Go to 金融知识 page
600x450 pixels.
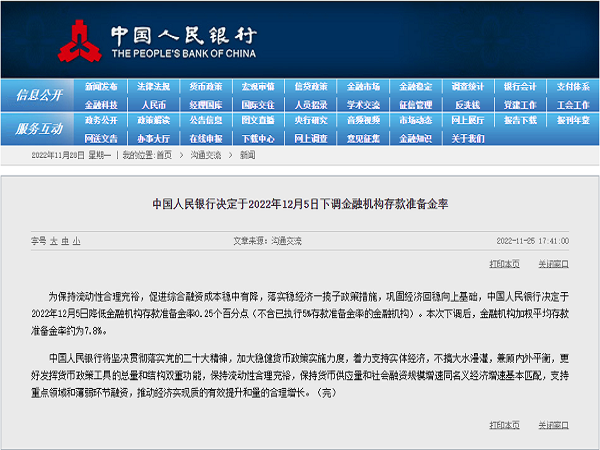[416, 139]
